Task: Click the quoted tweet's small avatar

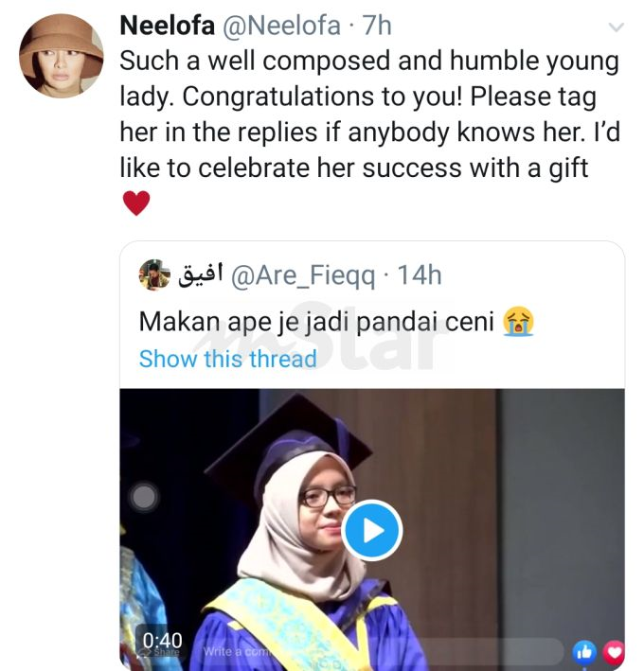Action: click(154, 274)
